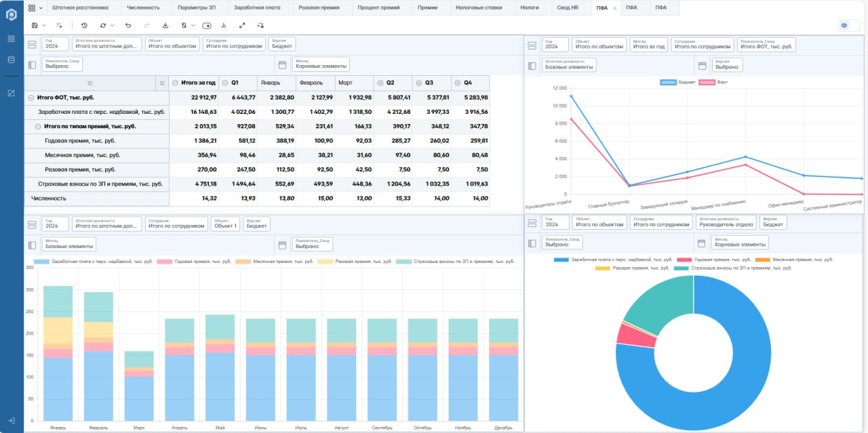
Task: Click the fullscreen expand arrows icon
Action: click(242, 25)
